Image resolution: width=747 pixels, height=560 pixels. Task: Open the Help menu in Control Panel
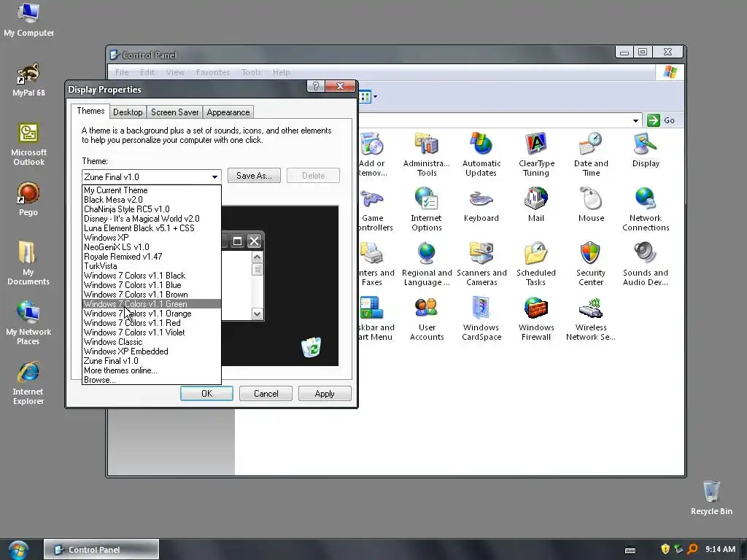coord(281,72)
